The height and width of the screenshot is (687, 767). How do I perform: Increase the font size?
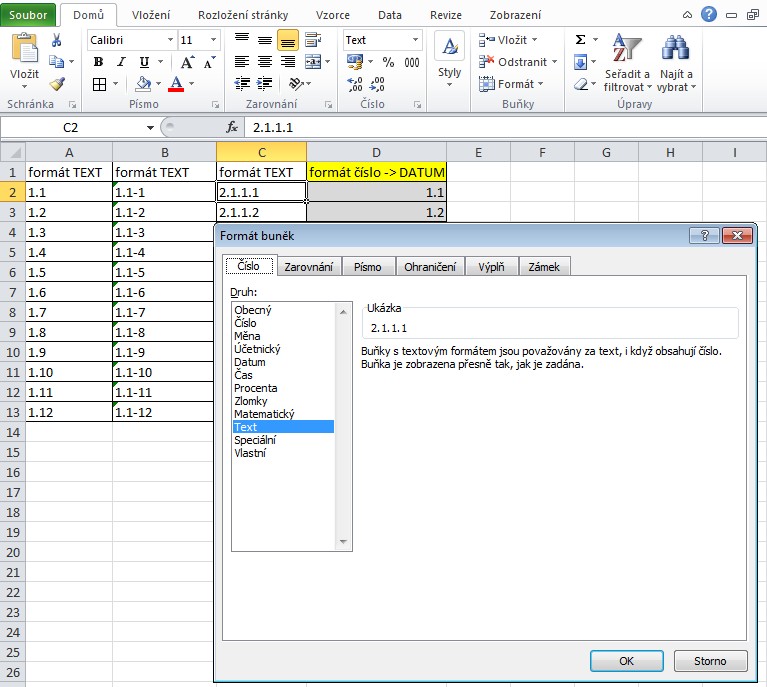tap(187, 62)
